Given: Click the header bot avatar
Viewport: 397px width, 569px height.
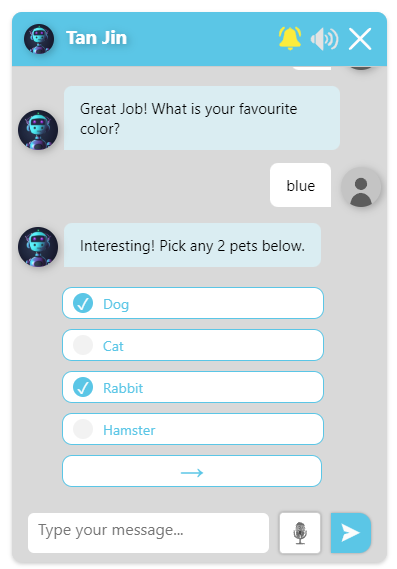Looking at the screenshot, I should 39,38.
